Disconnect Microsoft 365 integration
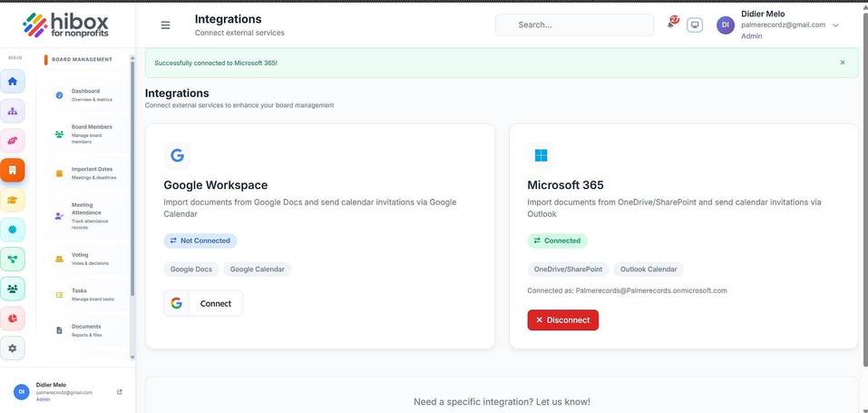868x413 pixels. click(563, 320)
